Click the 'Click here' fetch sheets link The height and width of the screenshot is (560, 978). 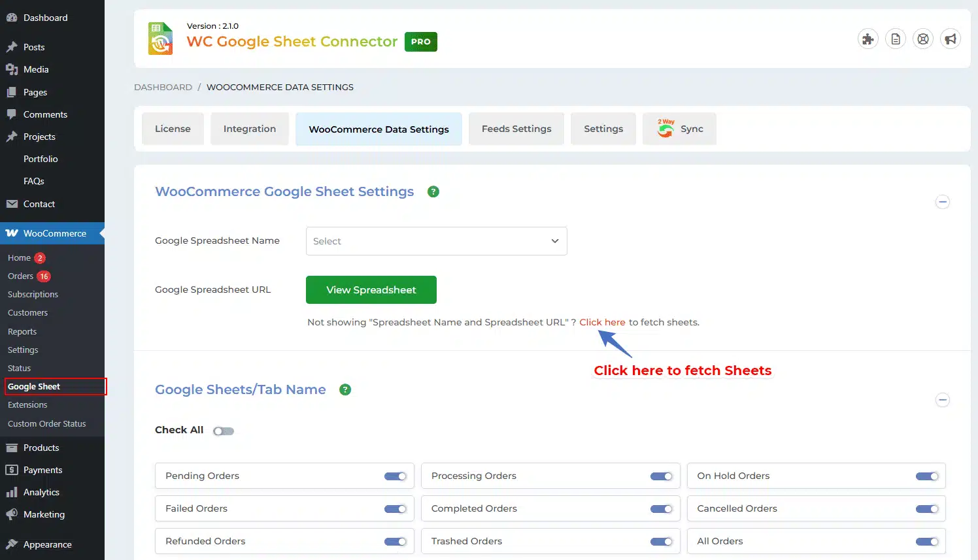(x=602, y=322)
